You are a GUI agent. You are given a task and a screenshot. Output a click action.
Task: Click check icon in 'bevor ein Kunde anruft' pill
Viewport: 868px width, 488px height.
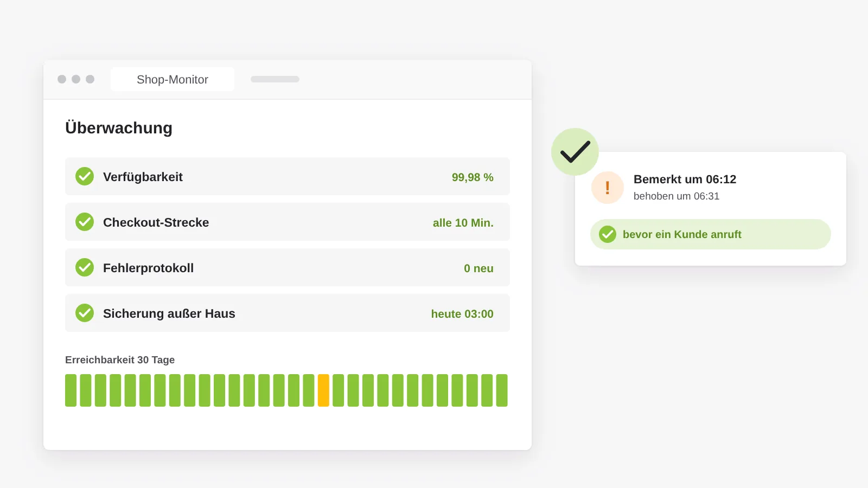click(608, 234)
